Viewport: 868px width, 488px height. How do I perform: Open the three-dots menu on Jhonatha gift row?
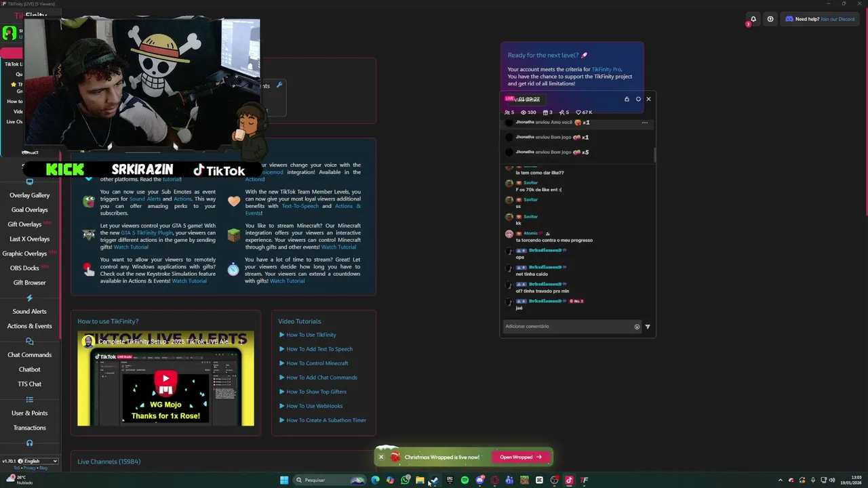coord(645,123)
